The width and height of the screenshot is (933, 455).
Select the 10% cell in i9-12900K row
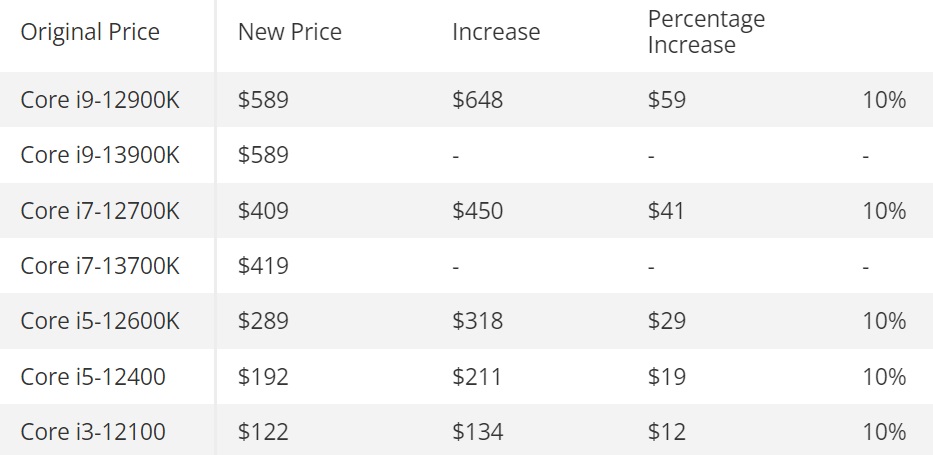click(885, 100)
